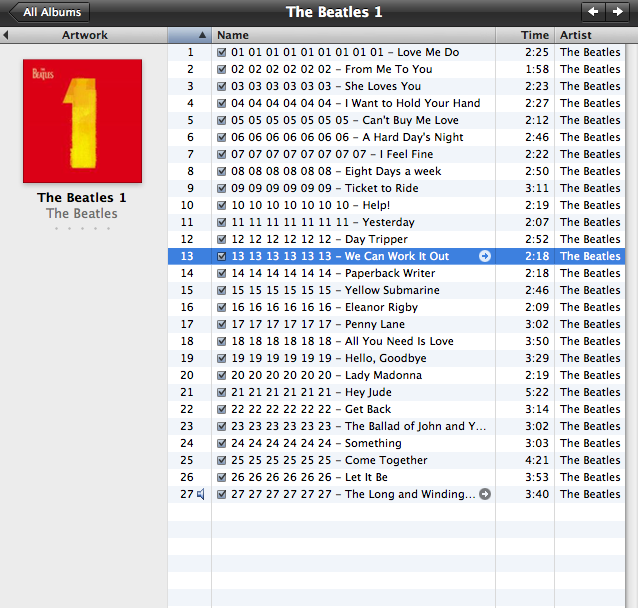This screenshot has height=608, width=638.
Task: Click the 5:22 time of Hey Jude
Action: [x=537, y=392]
